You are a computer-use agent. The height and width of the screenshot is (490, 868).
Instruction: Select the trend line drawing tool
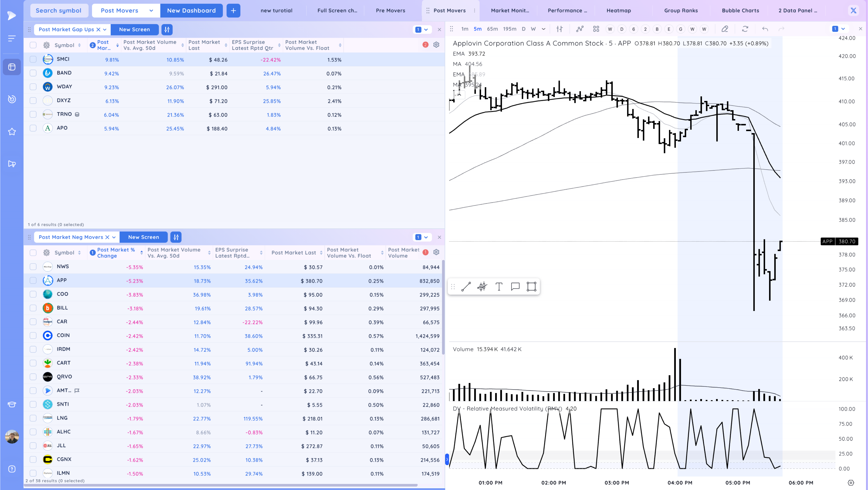tap(466, 287)
